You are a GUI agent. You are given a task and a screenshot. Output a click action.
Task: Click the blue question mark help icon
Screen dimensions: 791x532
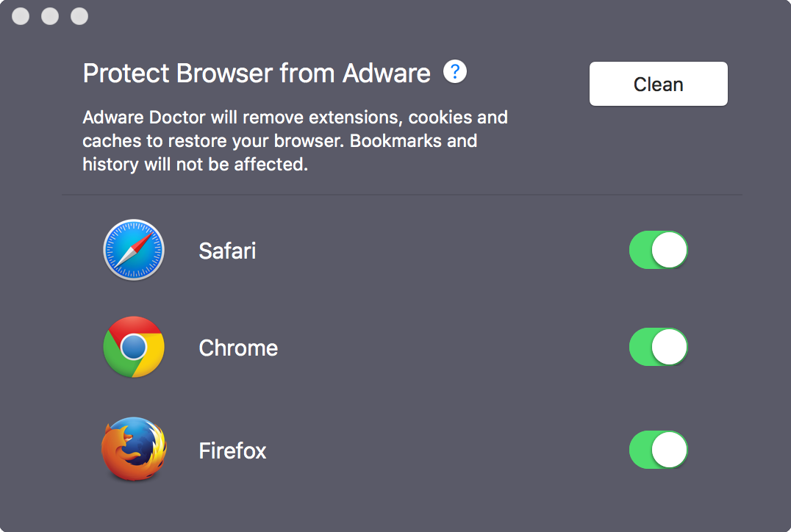click(x=455, y=72)
